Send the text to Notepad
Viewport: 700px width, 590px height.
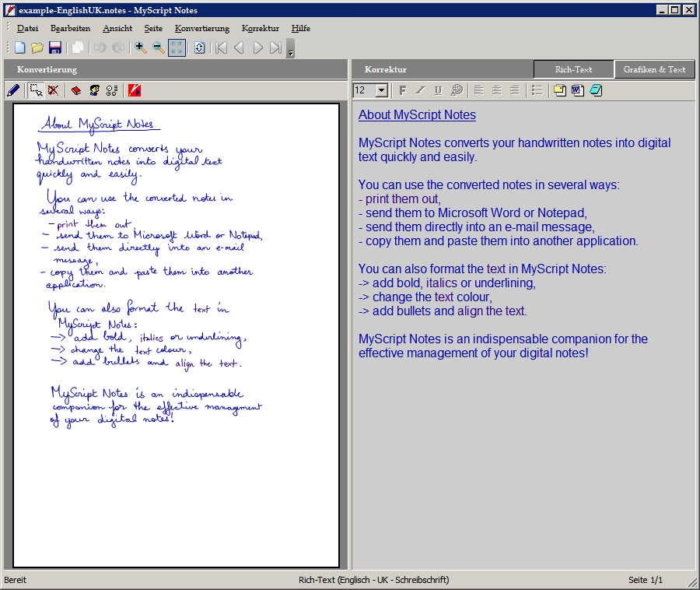tap(596, 90)
